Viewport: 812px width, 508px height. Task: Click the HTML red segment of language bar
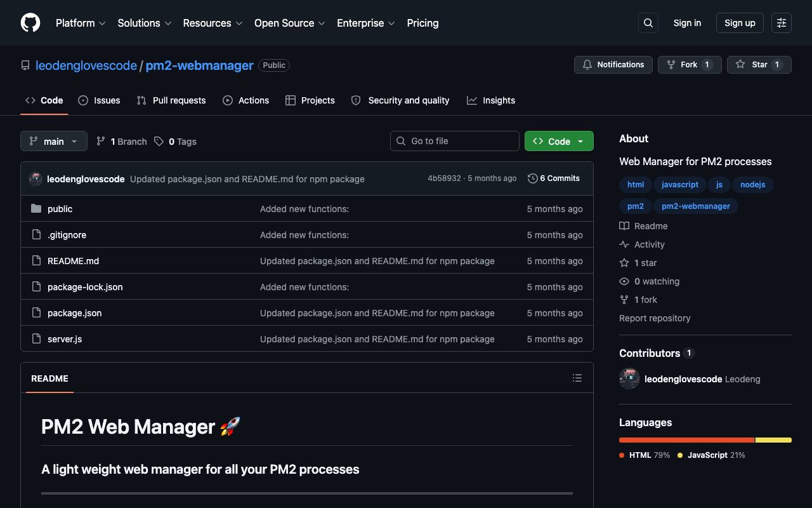(x=687, y=440)
